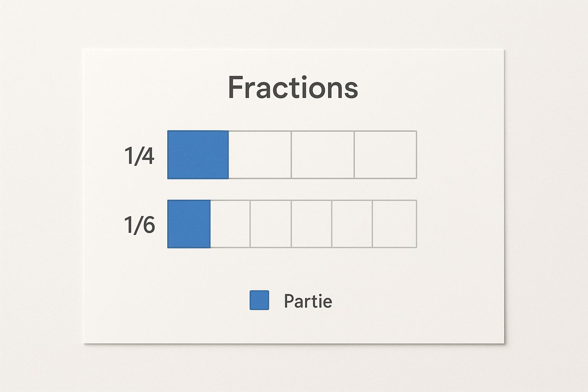The width and height of the screenshot is (588, 392).
Task: Select the blue filled cell of the 1/6 bar
Action: pos(189,224)
